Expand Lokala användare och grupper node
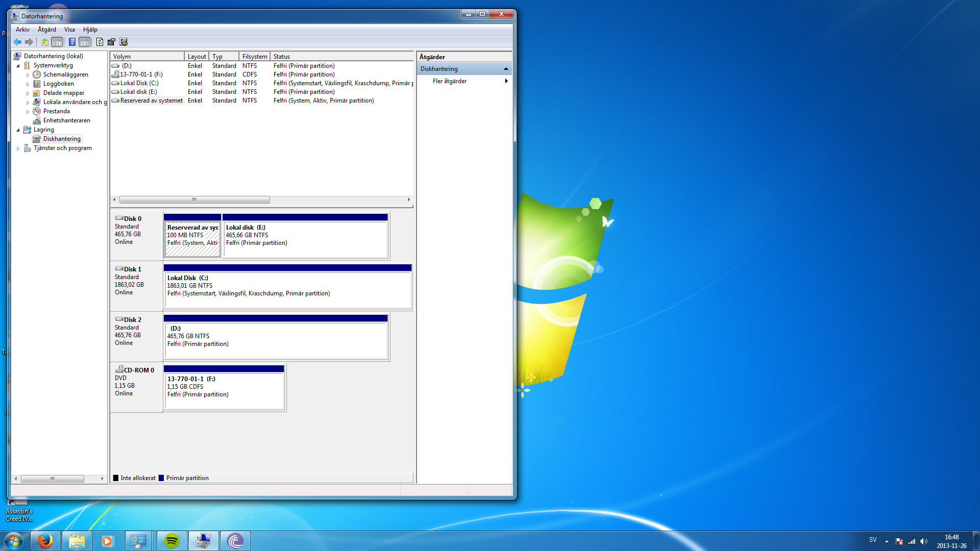The height and width of the screenshot is (551, 980). tap(28, 103)
